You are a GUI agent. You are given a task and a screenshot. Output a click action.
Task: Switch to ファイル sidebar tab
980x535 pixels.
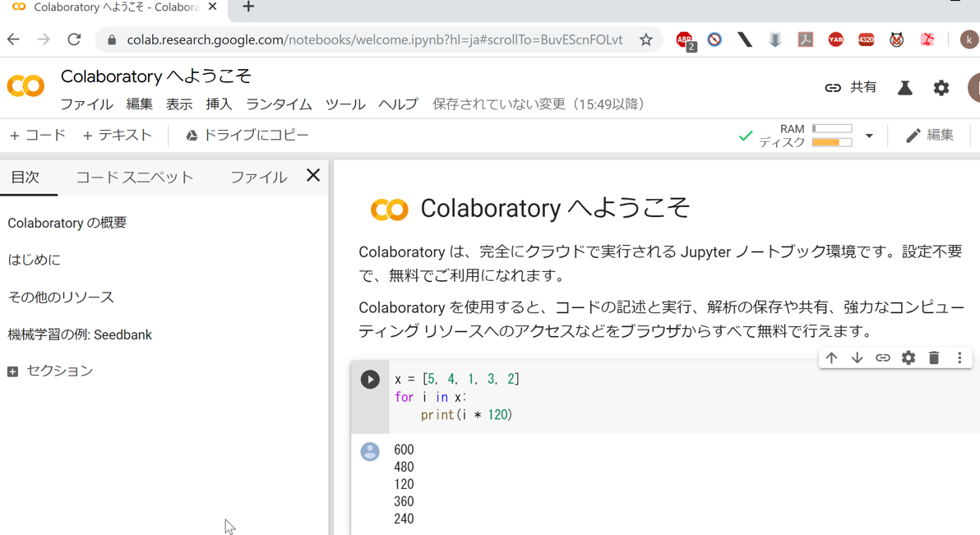click(259, 178)
